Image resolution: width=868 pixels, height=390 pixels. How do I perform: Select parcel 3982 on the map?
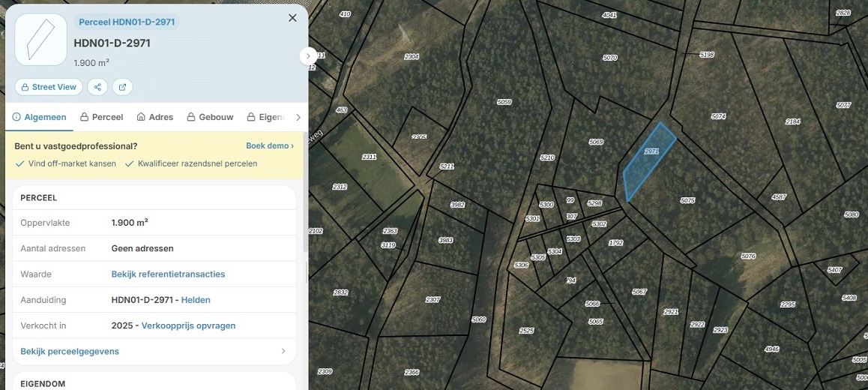click(x=458, y=205)
